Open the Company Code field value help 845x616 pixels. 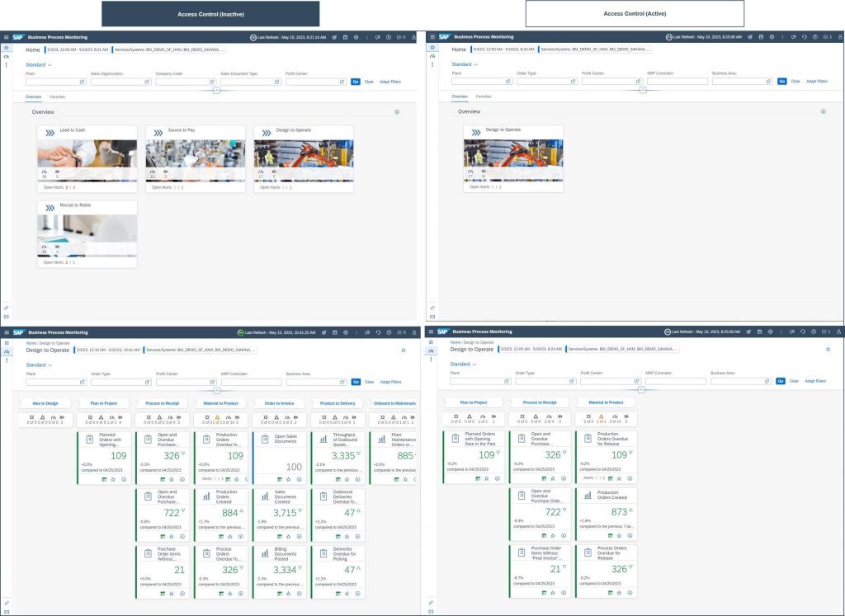click(x=212, y=82)
